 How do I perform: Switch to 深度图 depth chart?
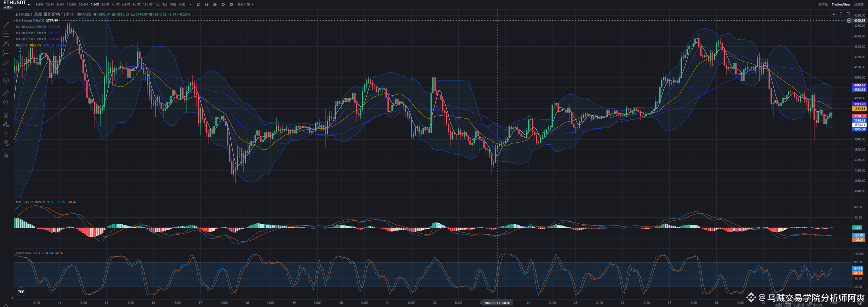(859, 4)
